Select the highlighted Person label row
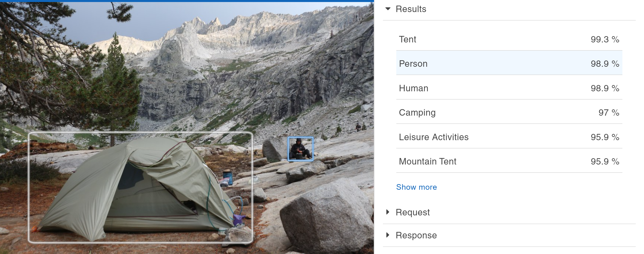The image size is (644, 254). pos(509,64)
